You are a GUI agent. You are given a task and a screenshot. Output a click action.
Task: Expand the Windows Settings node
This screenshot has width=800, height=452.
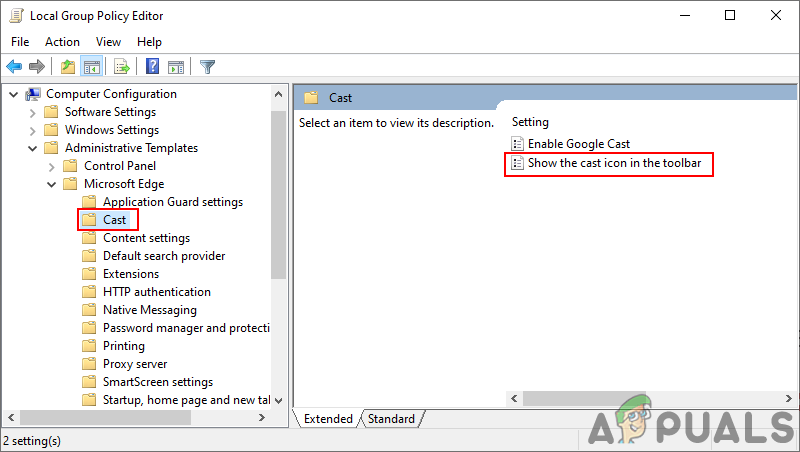[33, 131]
